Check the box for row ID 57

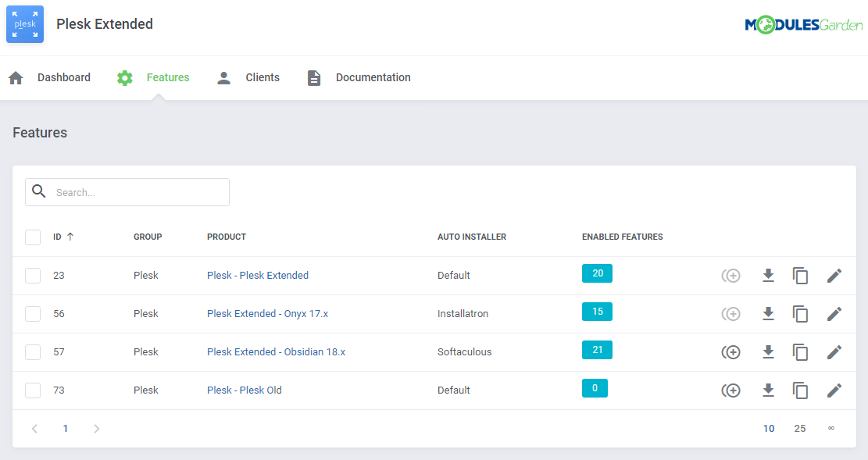point(33,352)
